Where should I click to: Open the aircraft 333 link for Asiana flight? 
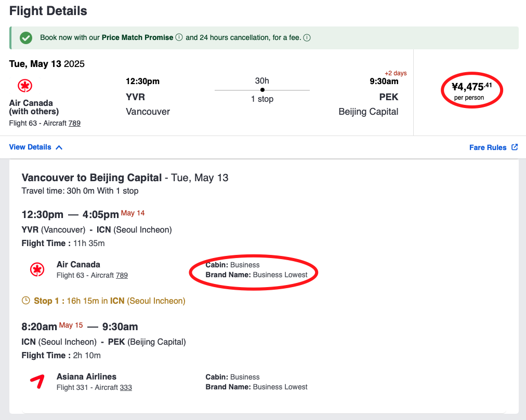pyautogui.click(x=126, y=387)
